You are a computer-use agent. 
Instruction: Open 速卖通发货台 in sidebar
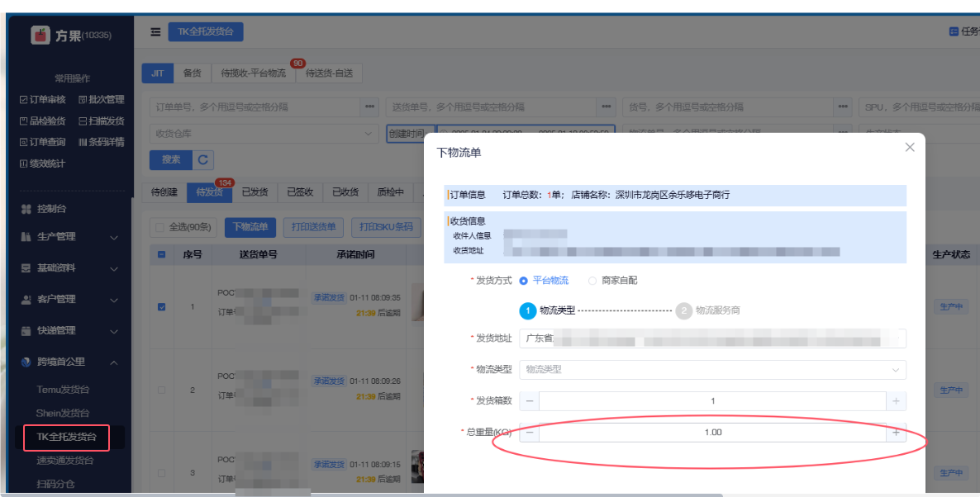coord(65,461)
